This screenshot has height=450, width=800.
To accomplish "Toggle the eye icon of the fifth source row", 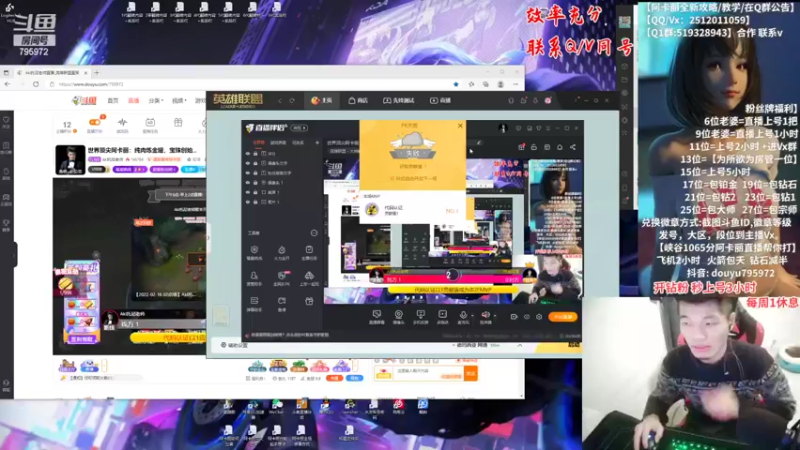I will (x=248, y=192).
